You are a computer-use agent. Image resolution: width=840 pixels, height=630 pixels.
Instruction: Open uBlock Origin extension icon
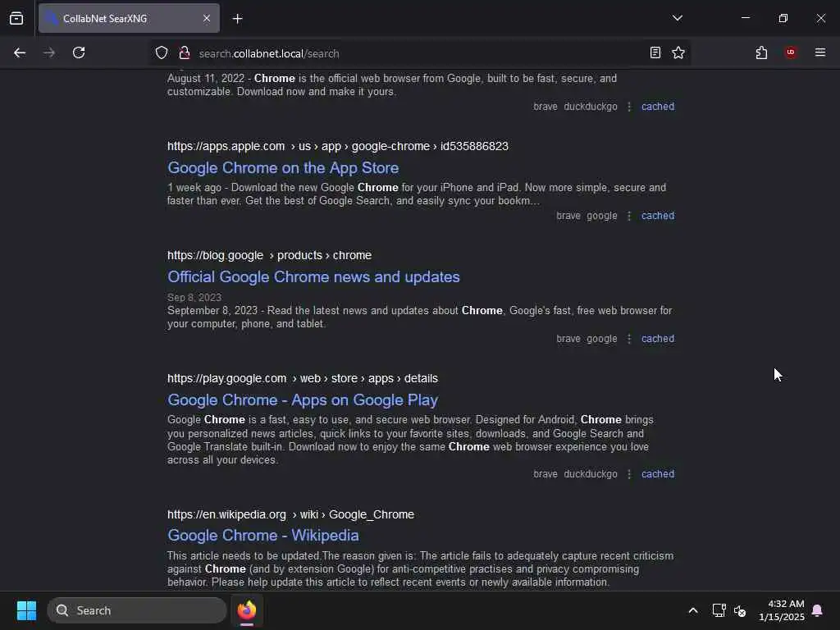(x=791, y=52)
